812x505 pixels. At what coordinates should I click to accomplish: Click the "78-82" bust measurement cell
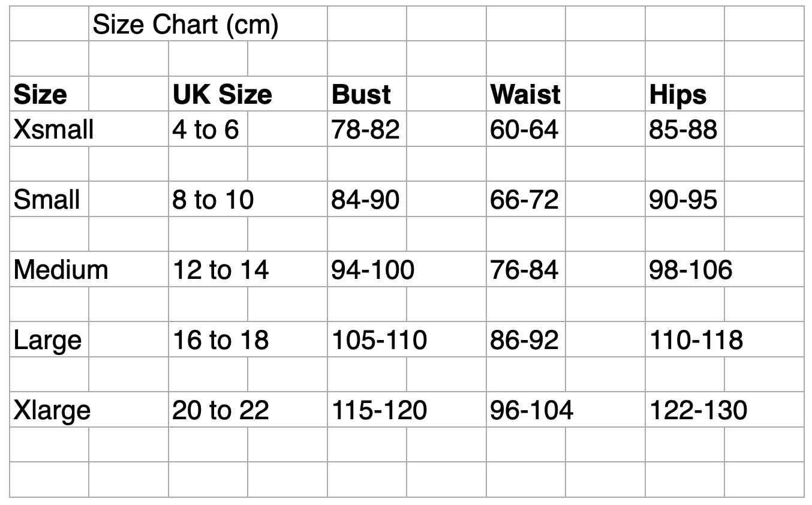[365, 130]
